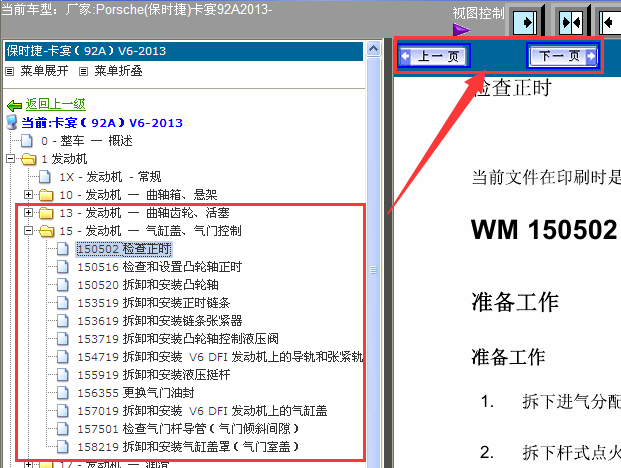Click the document icon beside 153519
Image resolution: width=621 pixels, height=468 pixels.
pyautogui.click(x=63, y=303)
